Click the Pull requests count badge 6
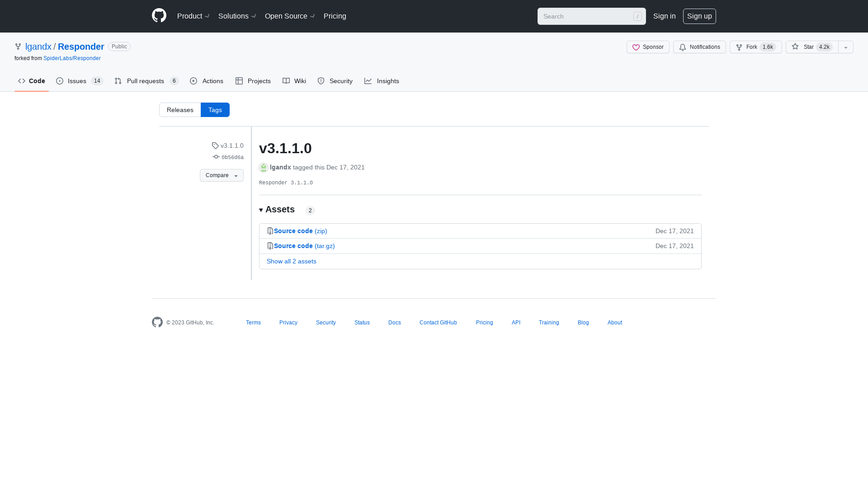Viewport: 868px width, 488px height. tap(174, 81)
